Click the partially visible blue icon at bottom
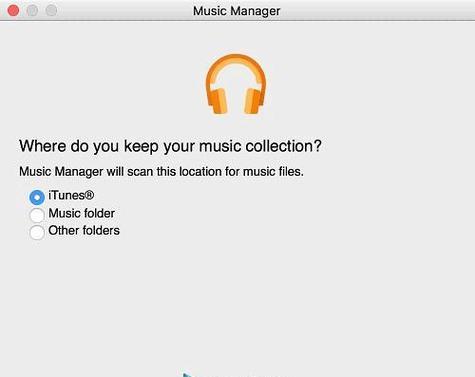475x377 pixels. click(188, 375)
